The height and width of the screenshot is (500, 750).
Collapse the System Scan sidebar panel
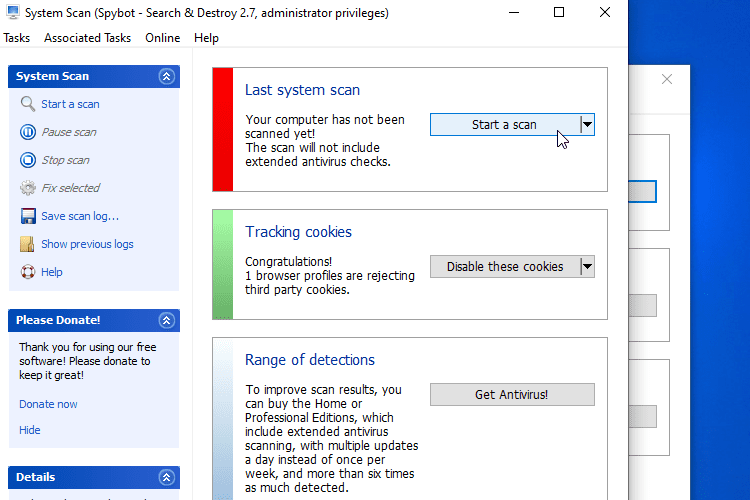166,77
